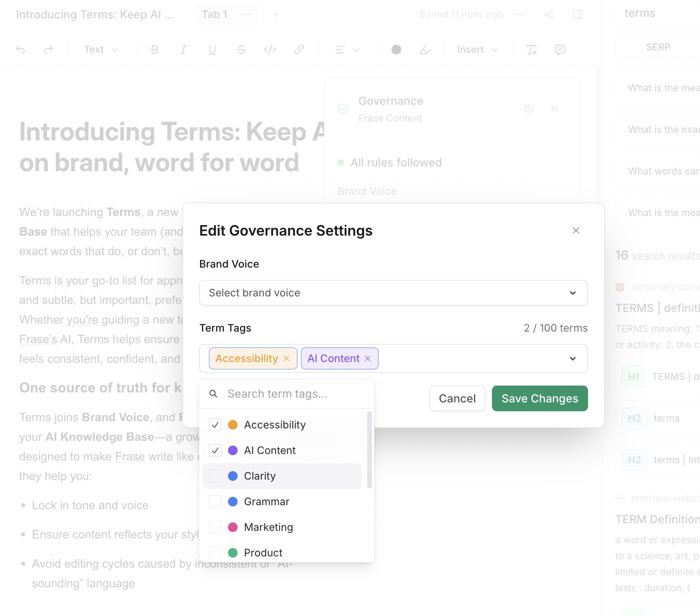Collapse the Term Tags dropdown arrow

[x=573, y=358]
